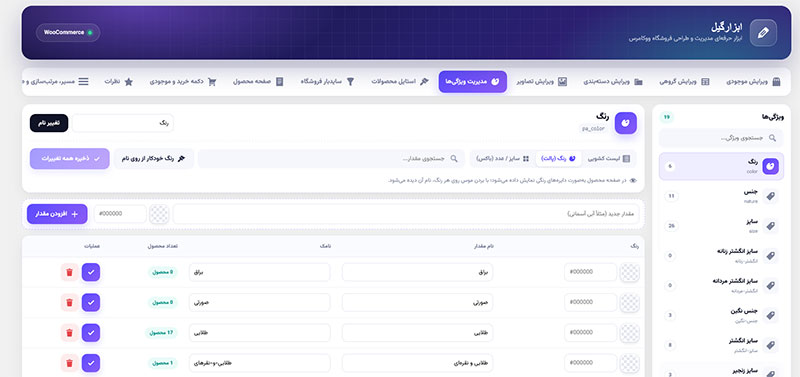Image resolution: width=800 pixels, height=377 pixels.
Task: Select the رنگ (پالت) display type
Action: point(558,159)
